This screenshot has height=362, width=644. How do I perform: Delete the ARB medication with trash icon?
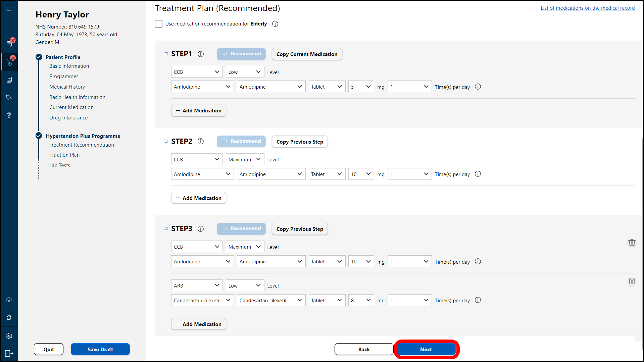pos(632,281)
